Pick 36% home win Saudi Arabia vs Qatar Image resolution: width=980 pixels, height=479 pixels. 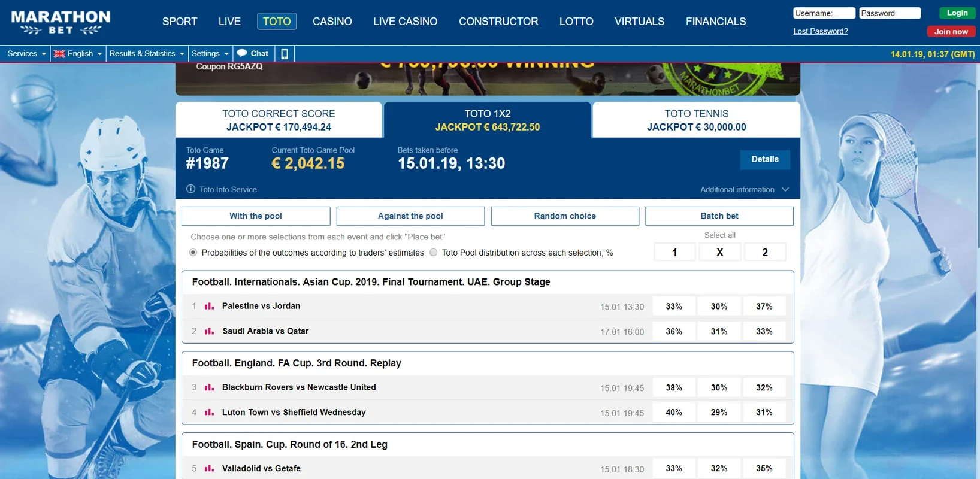coord(674,332)
